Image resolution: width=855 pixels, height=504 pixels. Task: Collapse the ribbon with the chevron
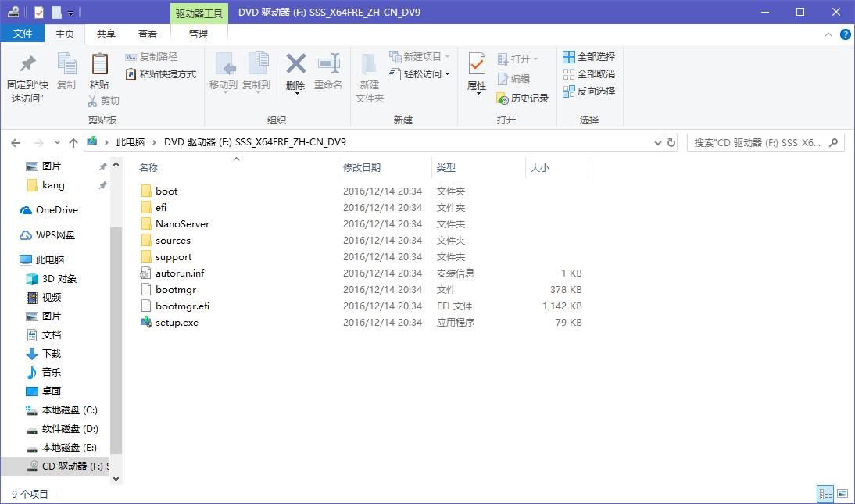point(829,34)
